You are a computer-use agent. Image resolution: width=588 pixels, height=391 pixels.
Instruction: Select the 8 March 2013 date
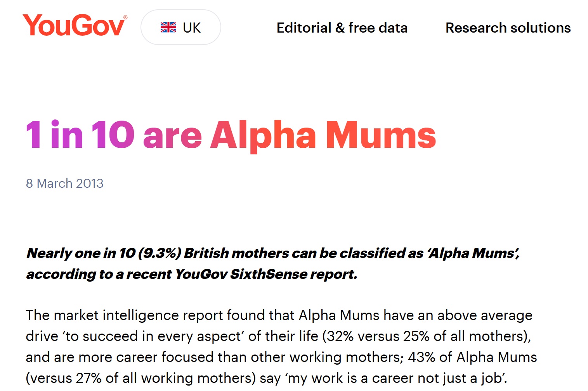pyautogui.click(x=65, y=183)
